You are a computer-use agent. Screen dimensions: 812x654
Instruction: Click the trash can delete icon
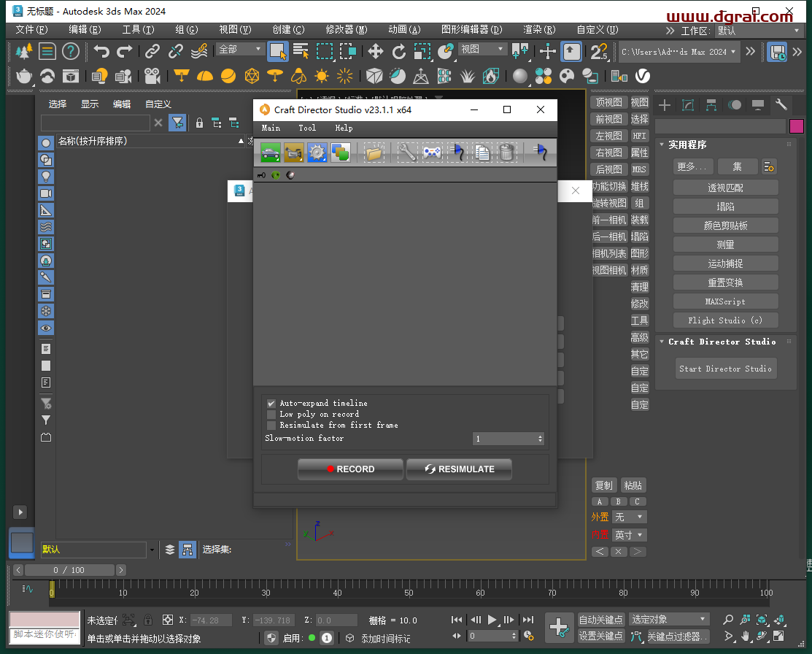[507, 153]
